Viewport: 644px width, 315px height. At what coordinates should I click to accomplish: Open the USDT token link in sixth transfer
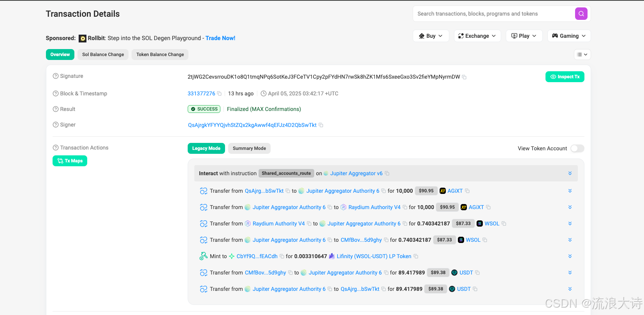(x=466, y=273)
